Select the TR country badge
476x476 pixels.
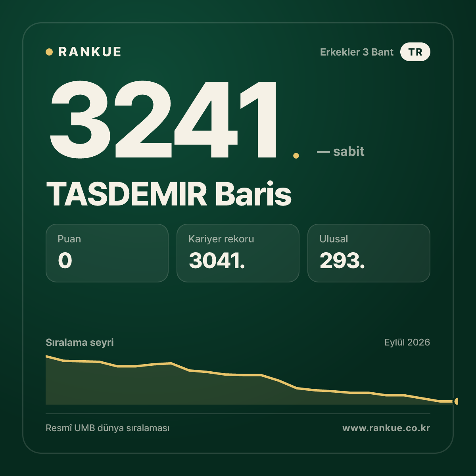415,52
